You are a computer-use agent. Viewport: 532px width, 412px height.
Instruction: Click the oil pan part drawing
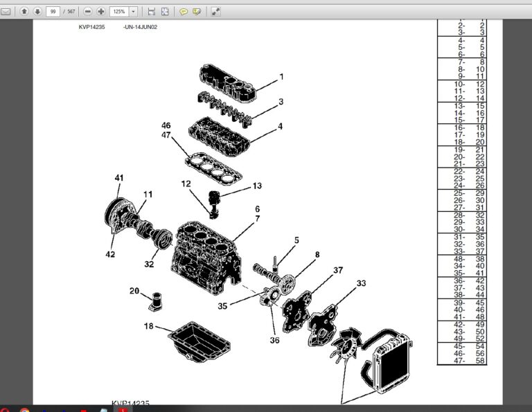pos(199,342)
